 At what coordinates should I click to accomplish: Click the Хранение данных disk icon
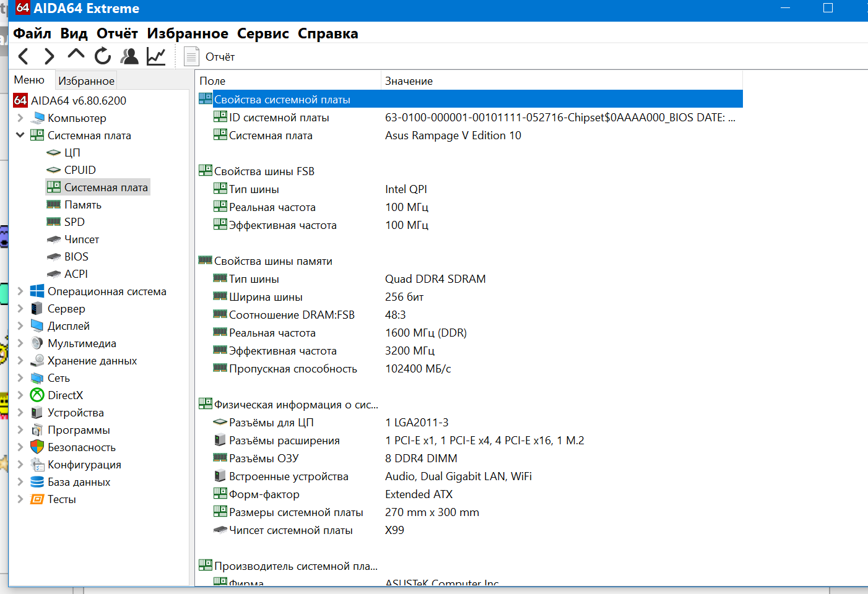tap(37, 361)
